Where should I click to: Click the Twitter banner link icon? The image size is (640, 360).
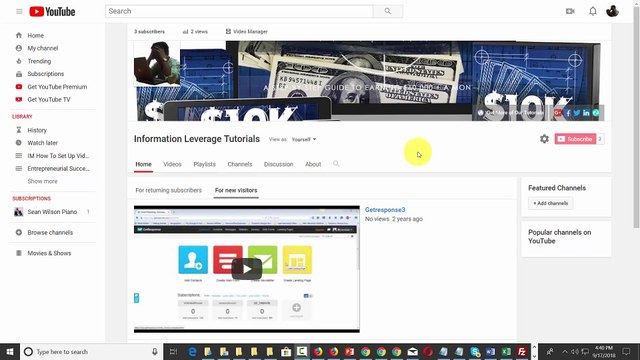[577, 113]
